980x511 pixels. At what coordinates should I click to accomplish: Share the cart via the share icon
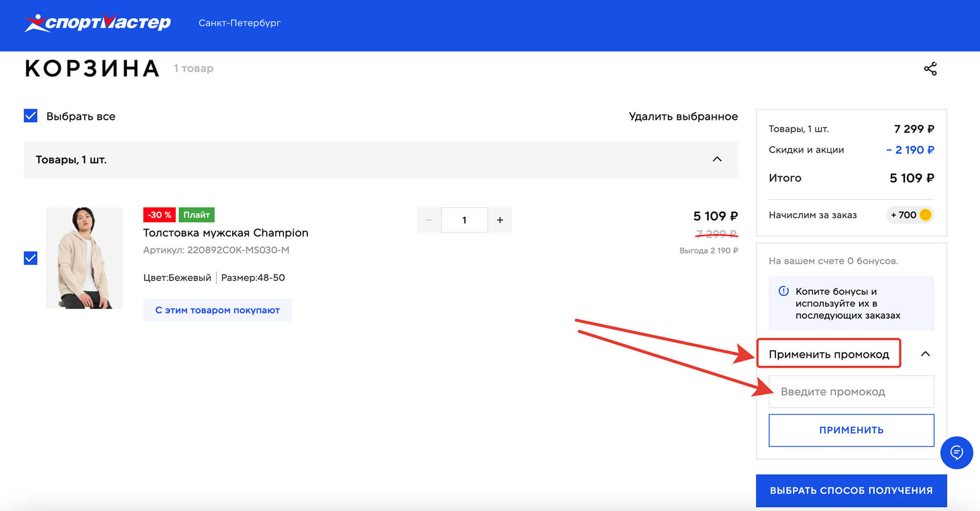coord(930,68)
